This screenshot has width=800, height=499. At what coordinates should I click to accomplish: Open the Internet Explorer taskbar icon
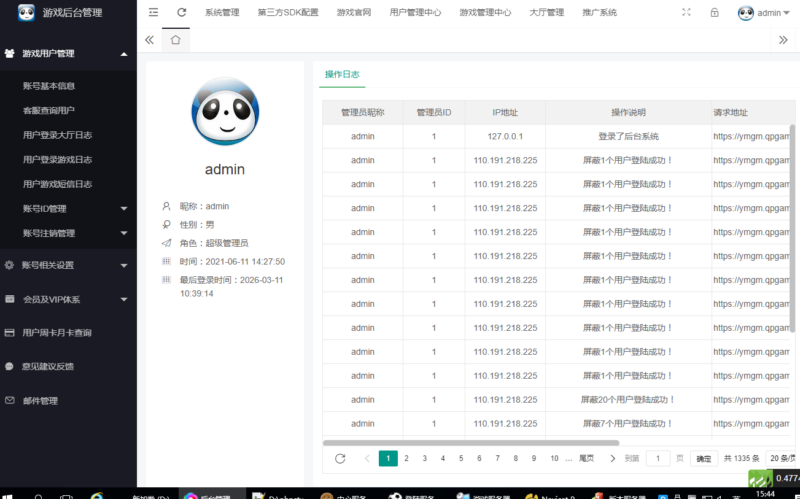pyautogui.click(x=97, y=496)
